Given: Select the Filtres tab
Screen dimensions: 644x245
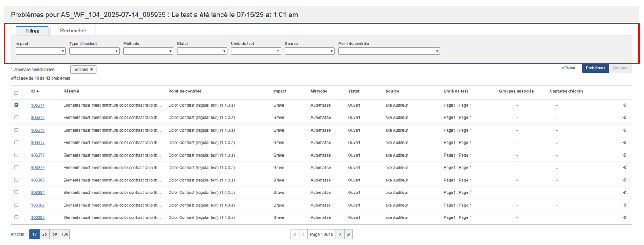Looking at the screenshot, I should click(x=32, y=31).
